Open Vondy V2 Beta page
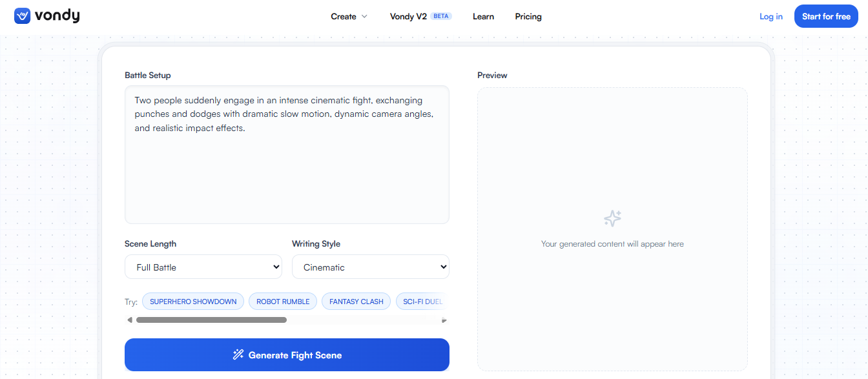The height and width of the screenshot is (379, 868). (420, 17)
